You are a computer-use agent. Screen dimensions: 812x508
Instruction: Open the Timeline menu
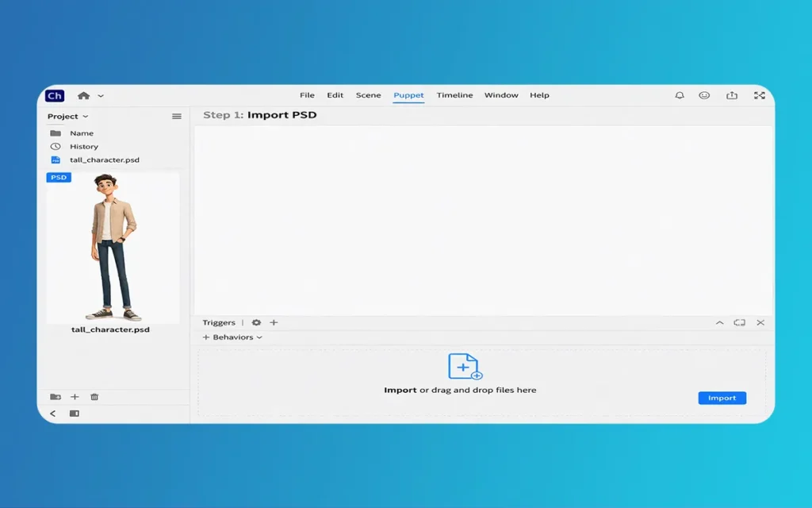(454, 95)
